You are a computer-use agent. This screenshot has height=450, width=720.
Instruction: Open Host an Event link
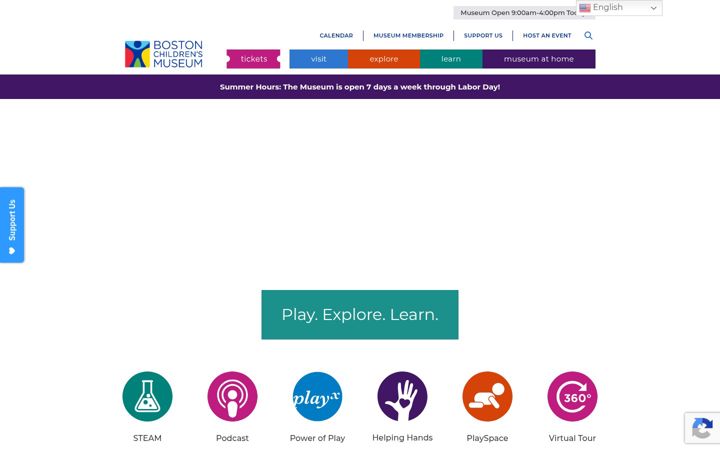pos(547,35)
